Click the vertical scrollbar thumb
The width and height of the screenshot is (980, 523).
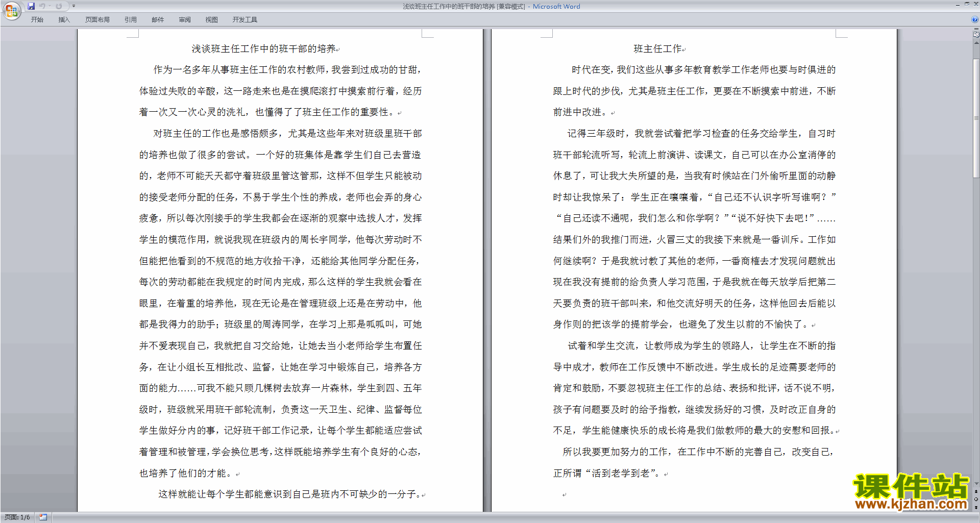[x=976, y=118]
